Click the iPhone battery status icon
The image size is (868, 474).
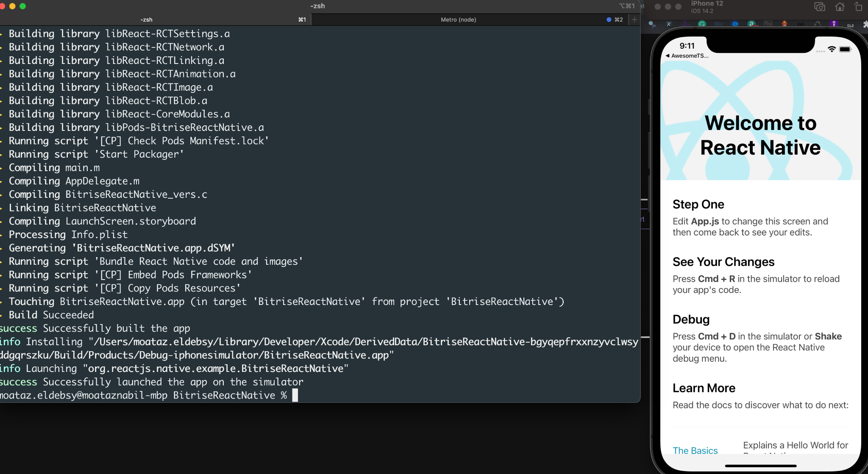coord(845,49)
